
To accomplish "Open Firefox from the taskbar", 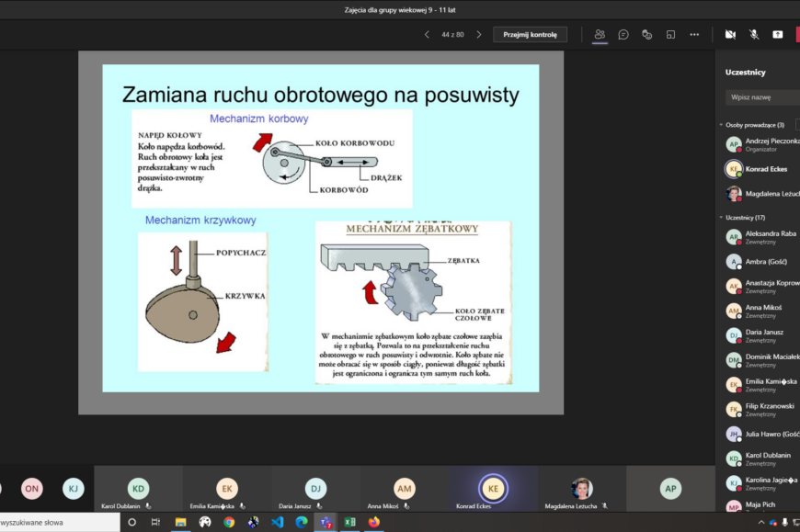I will tap(374, 522).
